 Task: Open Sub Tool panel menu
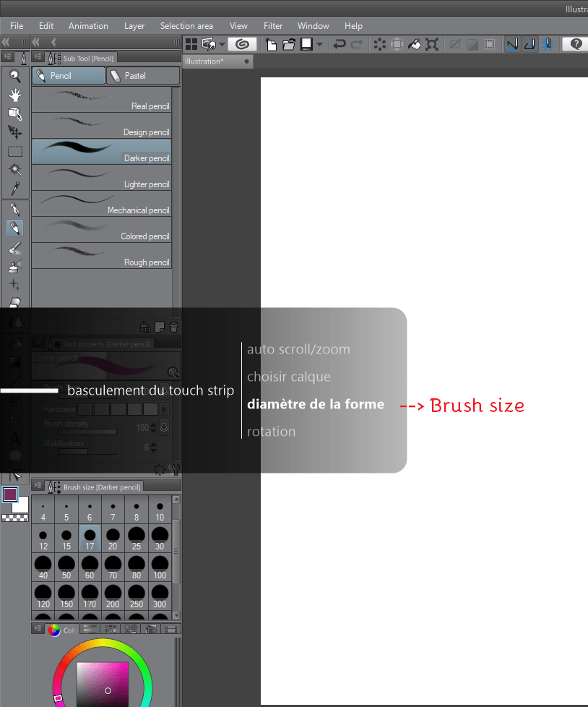point(38,57)
